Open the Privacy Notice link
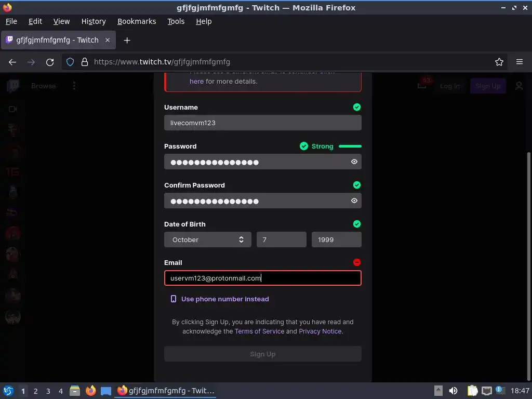Viewport: 532px width, 399px height. coord(320,331)
